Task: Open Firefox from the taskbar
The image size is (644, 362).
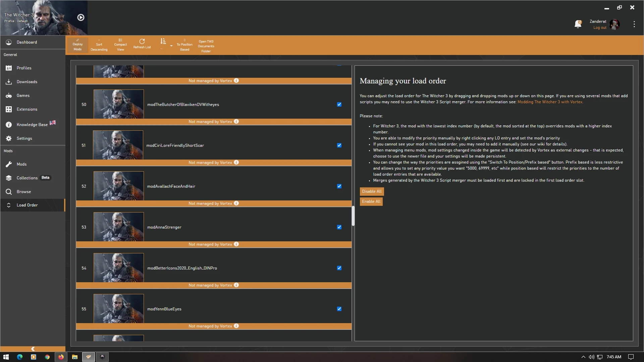Action: pos(61,357)
